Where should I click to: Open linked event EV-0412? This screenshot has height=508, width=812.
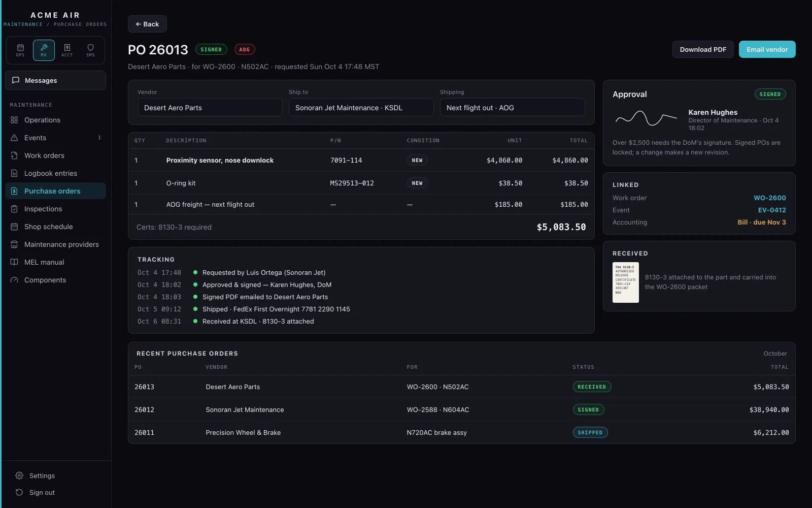pos(772,210)
